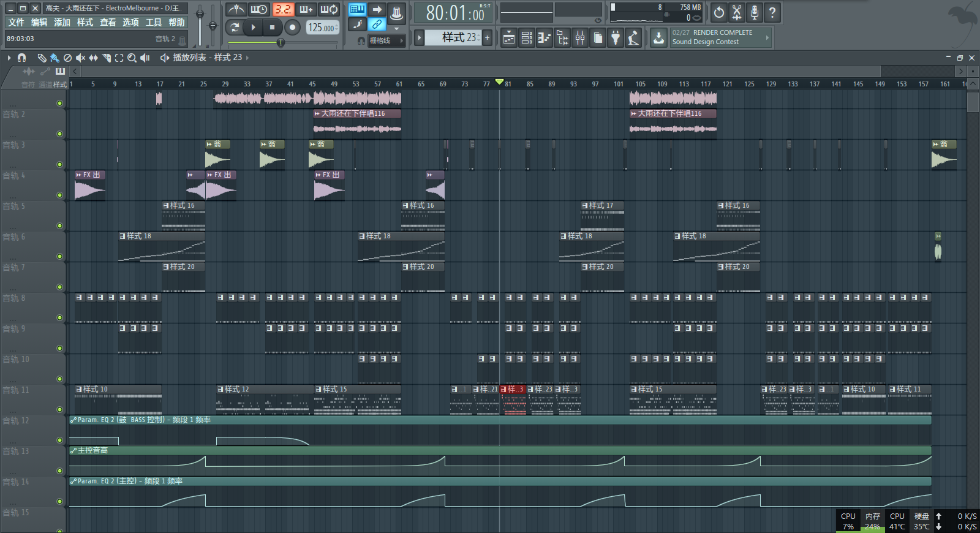Viewport: 980px width, 533px height.
Task: Select the Paint brush tool
Action: [55, 58]
